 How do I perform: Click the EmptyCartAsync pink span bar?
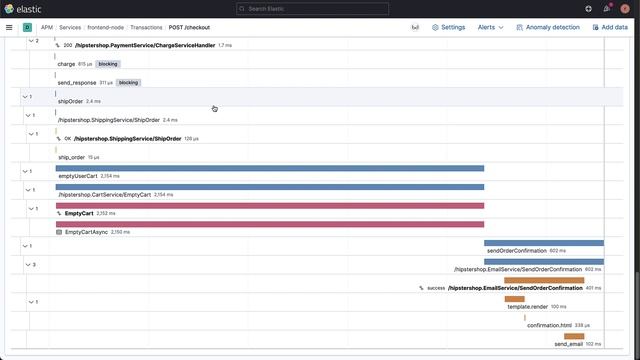pos(270,224)
